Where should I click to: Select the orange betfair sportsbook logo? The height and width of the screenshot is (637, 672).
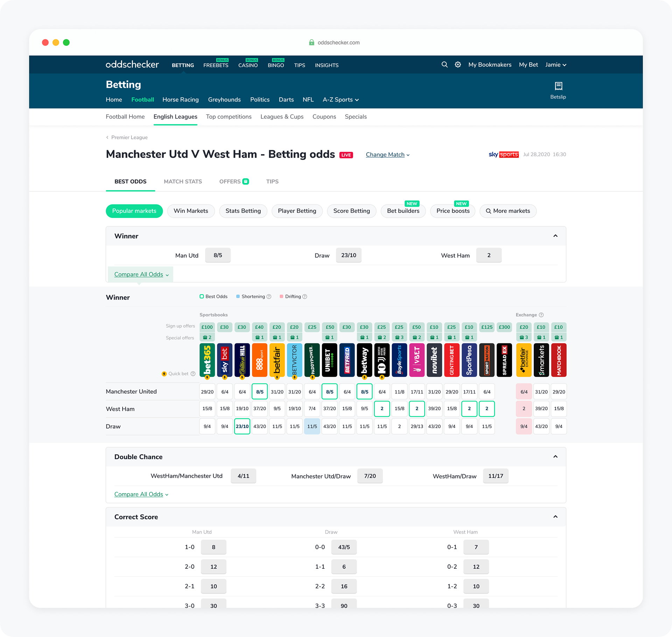277,360
